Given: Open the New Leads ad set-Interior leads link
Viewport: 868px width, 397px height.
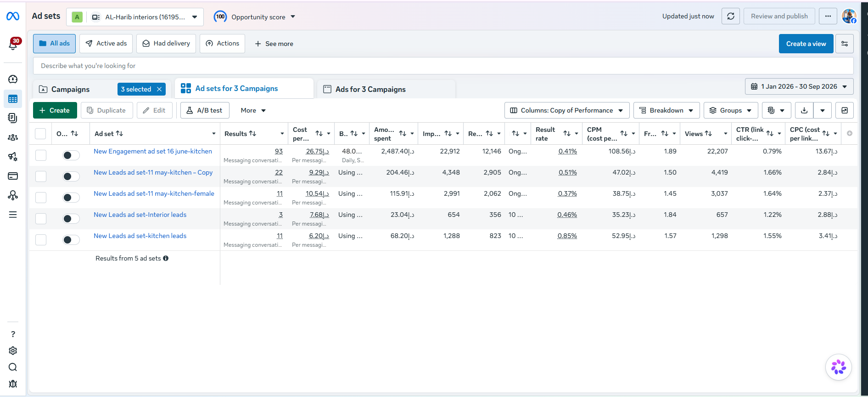Looking at the screenshot, I should click(x=140, y=215).
